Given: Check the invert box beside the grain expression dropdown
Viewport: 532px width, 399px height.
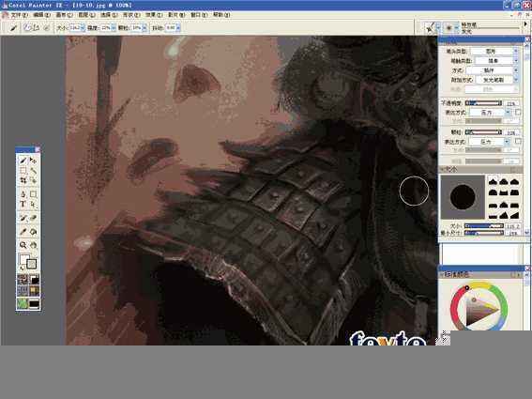Looking at the screenshot, I should point(518,141).
